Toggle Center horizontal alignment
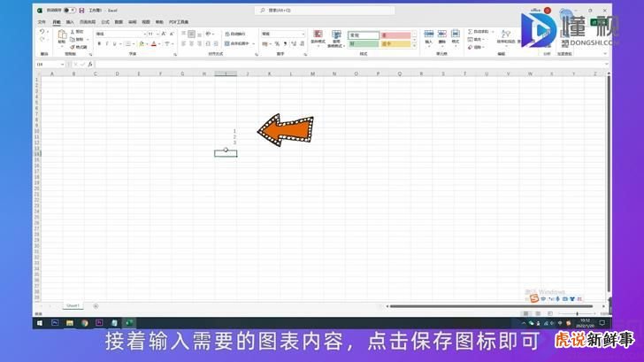 click(x=191, y=43)
